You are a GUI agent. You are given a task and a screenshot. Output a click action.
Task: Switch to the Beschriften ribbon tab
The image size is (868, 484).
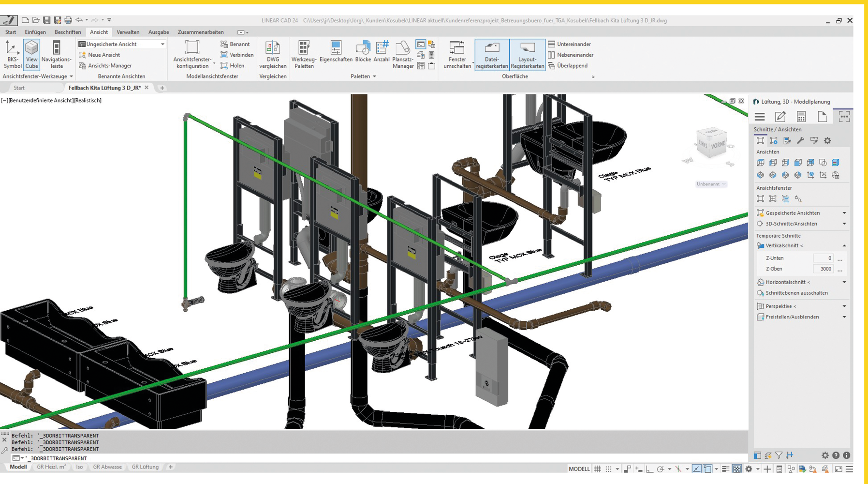click(x=68, y=32)
